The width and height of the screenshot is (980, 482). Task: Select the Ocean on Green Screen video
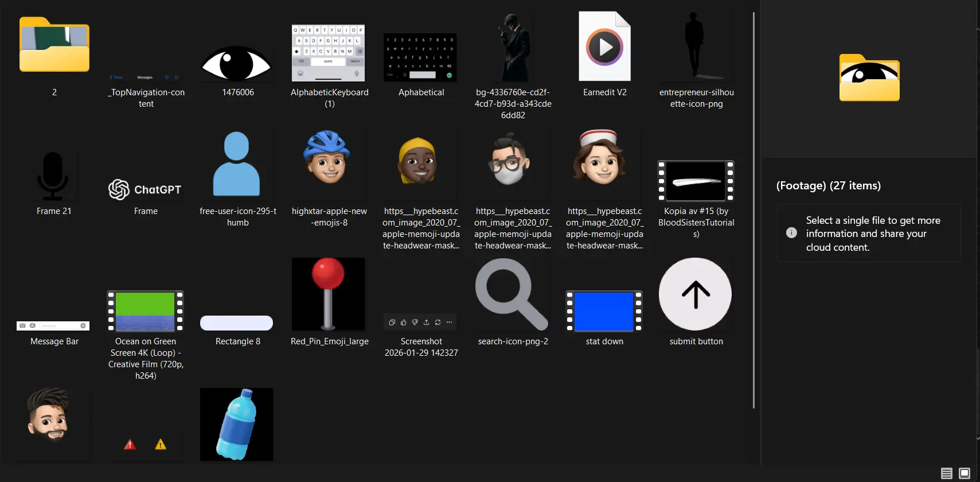point(145,311)
